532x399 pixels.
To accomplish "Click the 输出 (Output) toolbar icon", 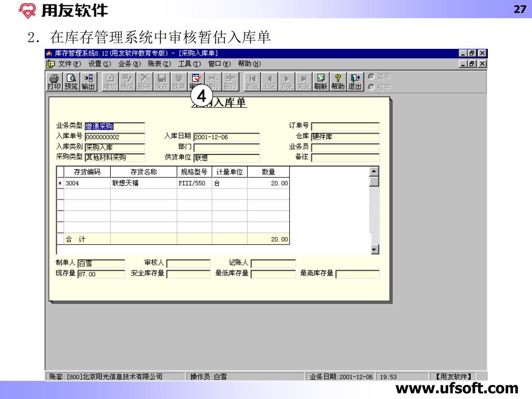I will 88,82.
